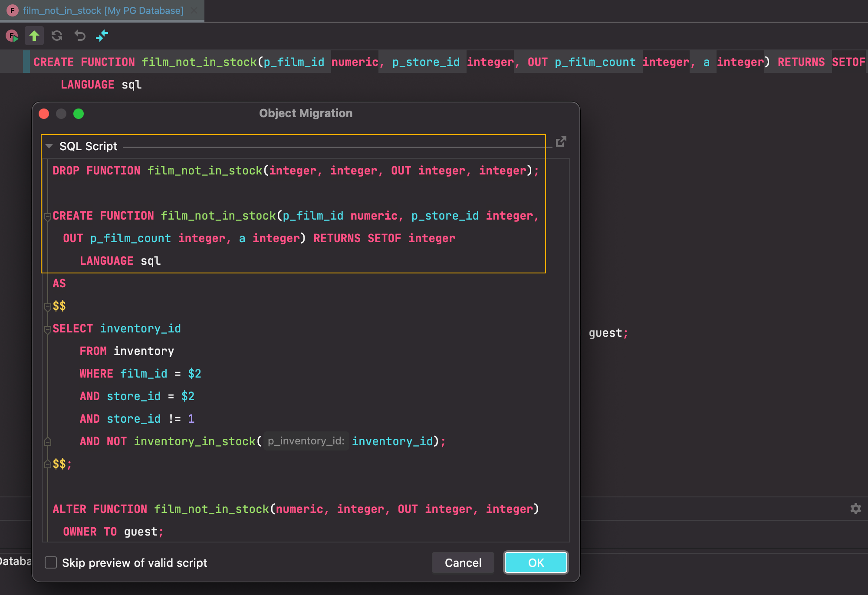Click the run function icon in toolbar
Viewport: 868px width, 595px height.
(x=12, y=36)
